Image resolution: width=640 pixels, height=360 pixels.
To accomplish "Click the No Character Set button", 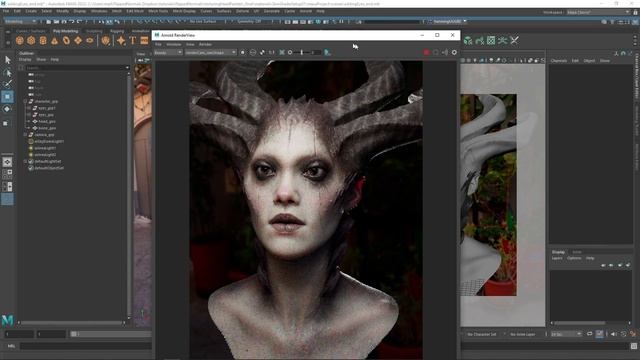I will [x=482, y=334].
